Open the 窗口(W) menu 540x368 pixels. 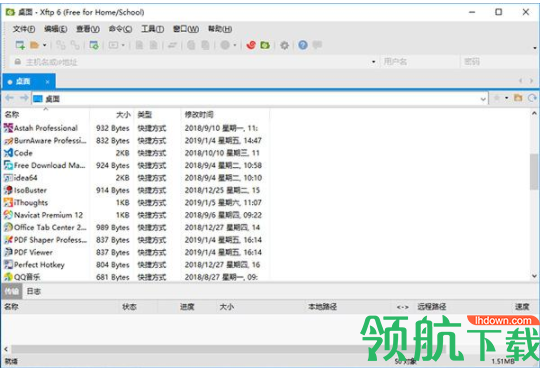(186, 29)
